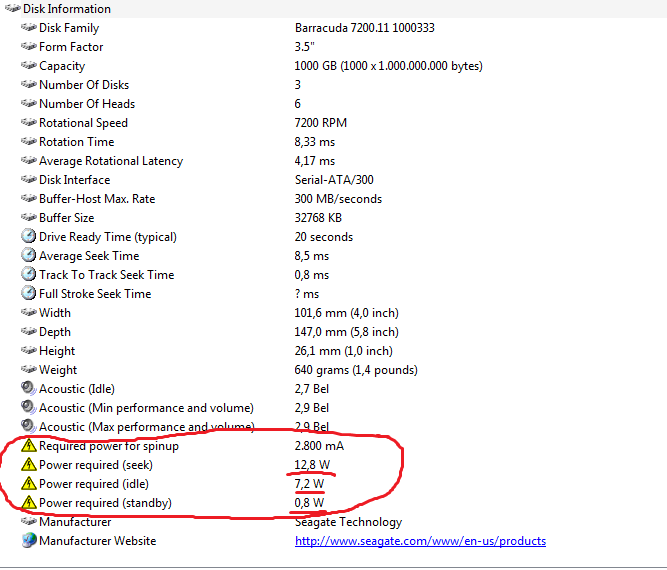Select the 4,17 ms latency value

[315, 161]
